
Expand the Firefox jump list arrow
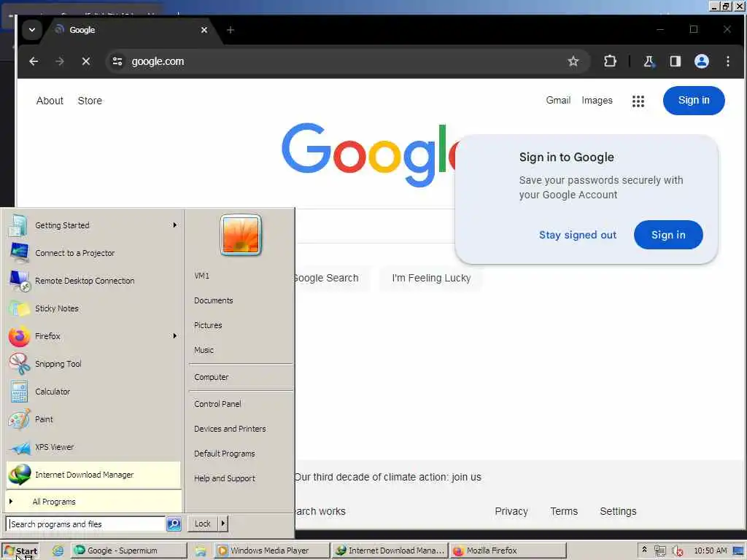[175, 335]
